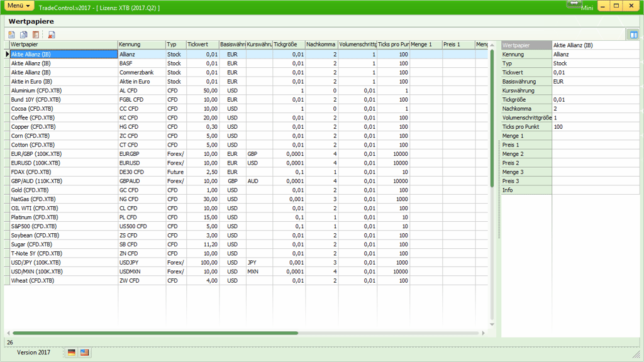
Task: Click the Tickwert value field in detail panel
Action: coord(596,72)
